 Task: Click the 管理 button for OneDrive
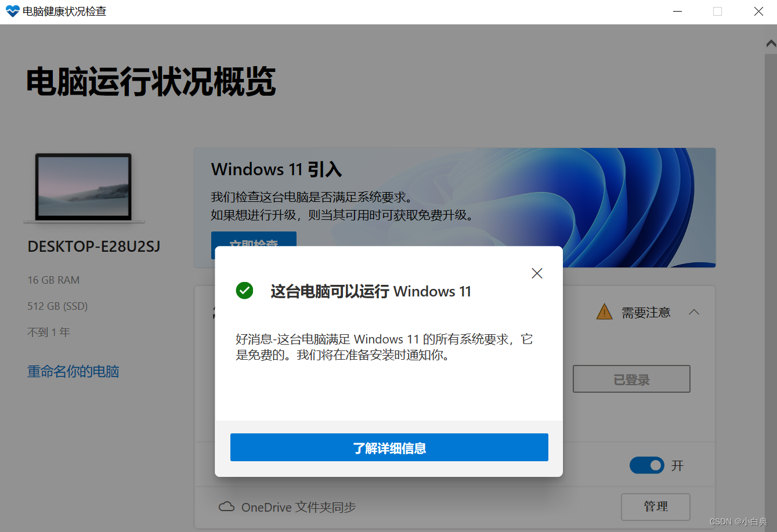point(656,506)
